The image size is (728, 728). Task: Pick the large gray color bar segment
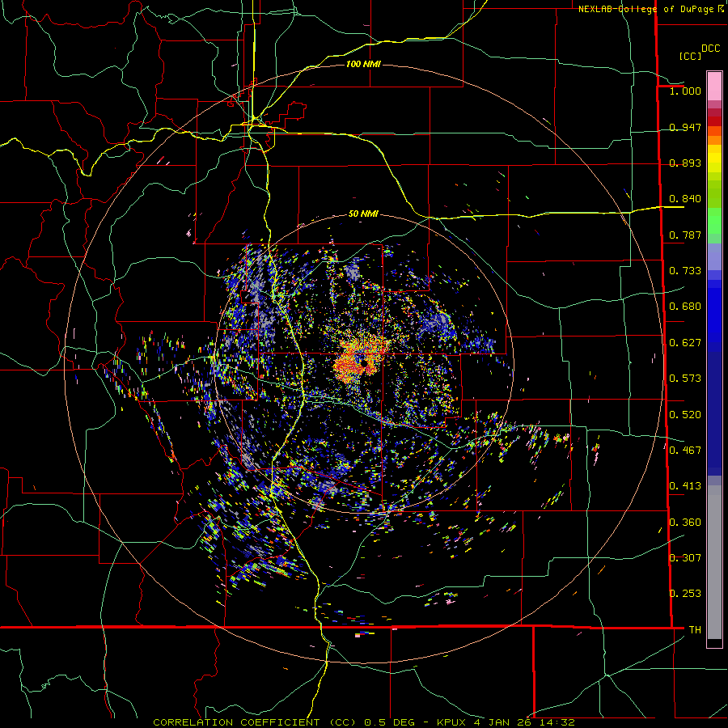click(x=714, y=562)
